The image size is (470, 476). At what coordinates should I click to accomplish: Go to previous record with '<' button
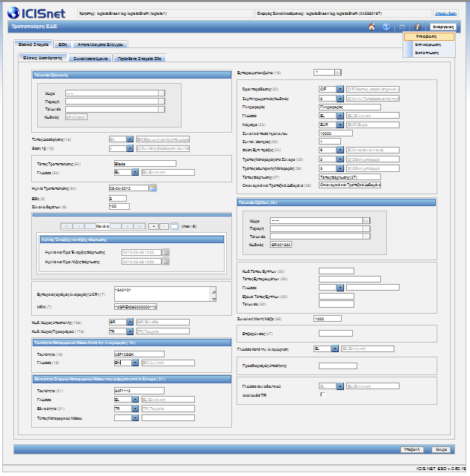point(79,226)
